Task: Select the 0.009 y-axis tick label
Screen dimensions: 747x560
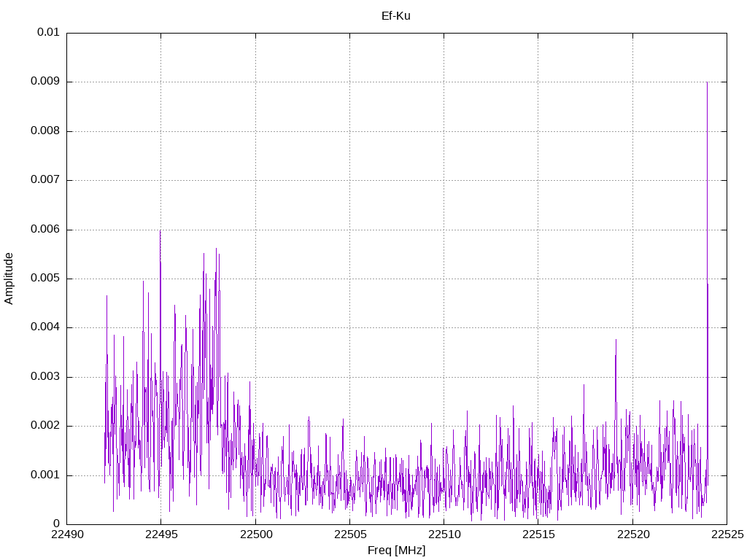Action: click(44, 82)
